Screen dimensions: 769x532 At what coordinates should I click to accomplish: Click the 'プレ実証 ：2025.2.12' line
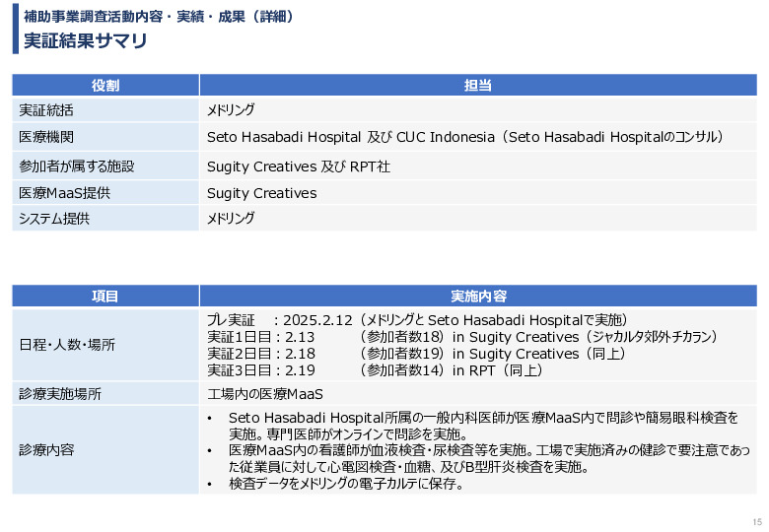417,320
